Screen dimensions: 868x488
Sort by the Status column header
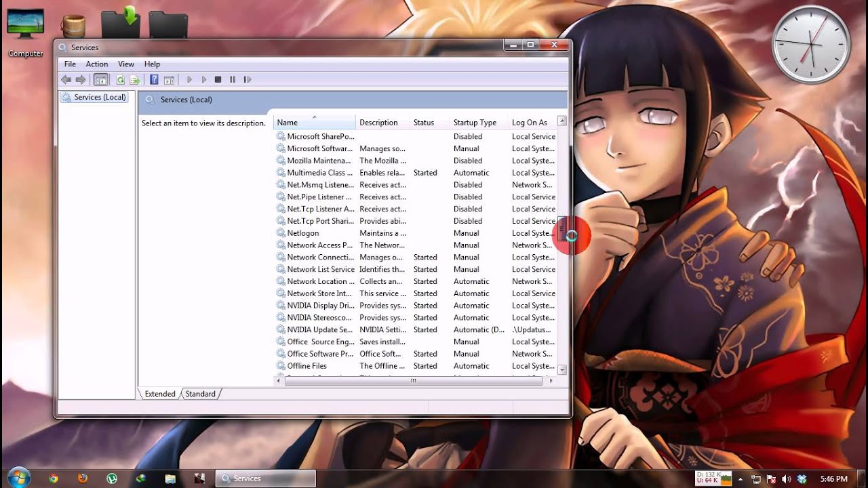coord(429,123)
